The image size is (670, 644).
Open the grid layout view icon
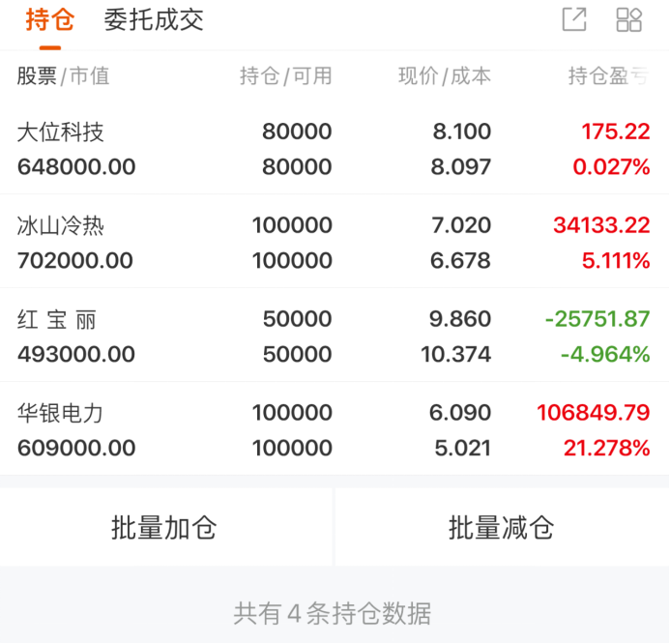pos(629,19)
